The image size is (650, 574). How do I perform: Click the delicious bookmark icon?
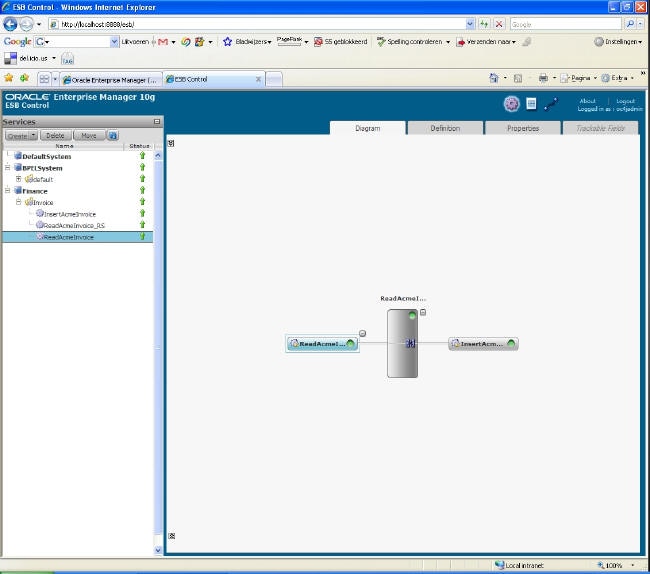pos(10,58)
